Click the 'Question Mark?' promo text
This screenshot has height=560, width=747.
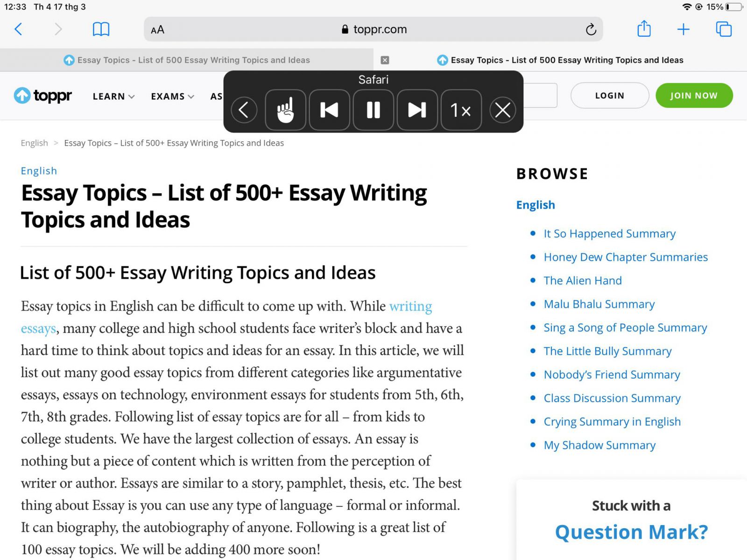(631, 532)
